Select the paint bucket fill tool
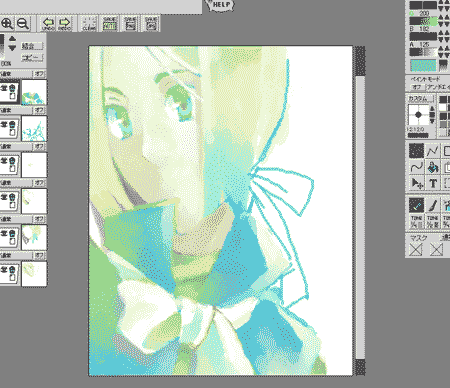The image size is (450, 388). click(x=433, y=167)
